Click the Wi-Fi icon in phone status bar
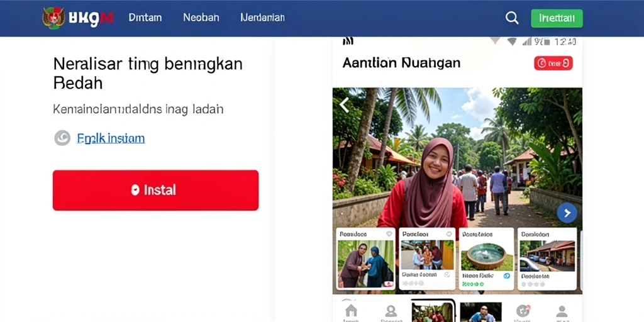Image resolution: width=644 pixels, height=322 pixels. [x=512, y=42]
